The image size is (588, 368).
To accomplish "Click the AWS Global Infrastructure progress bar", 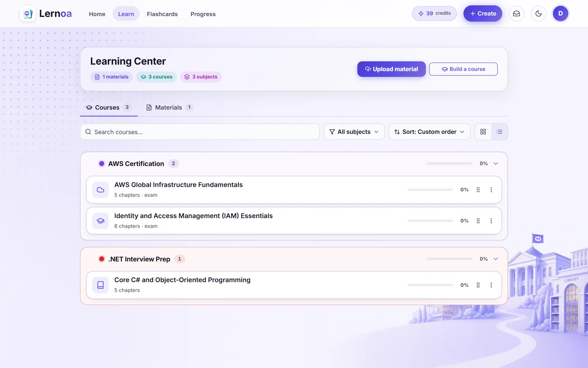I will tap(430, 190).
